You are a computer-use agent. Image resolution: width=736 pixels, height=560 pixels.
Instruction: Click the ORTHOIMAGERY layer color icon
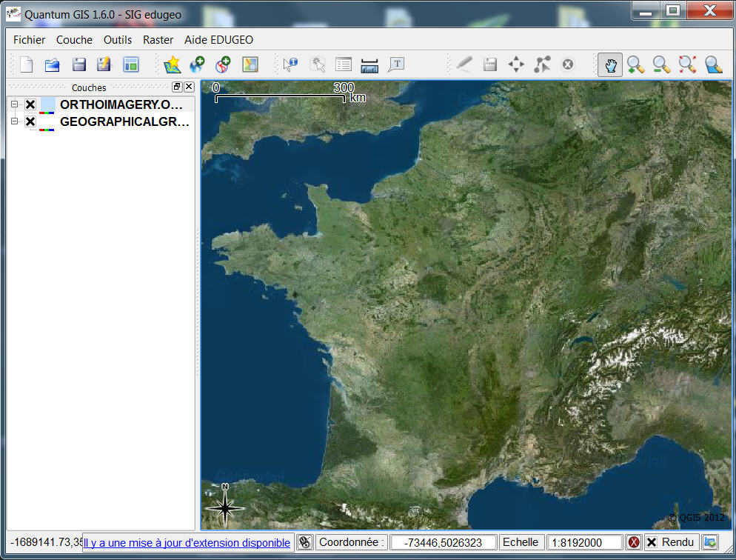tap(47, 105)
